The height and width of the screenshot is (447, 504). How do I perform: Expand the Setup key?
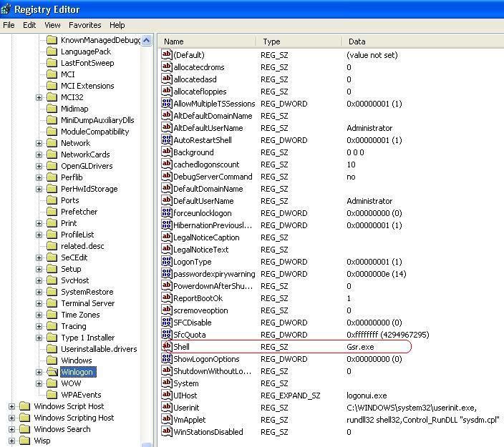[x=39, y=269]
